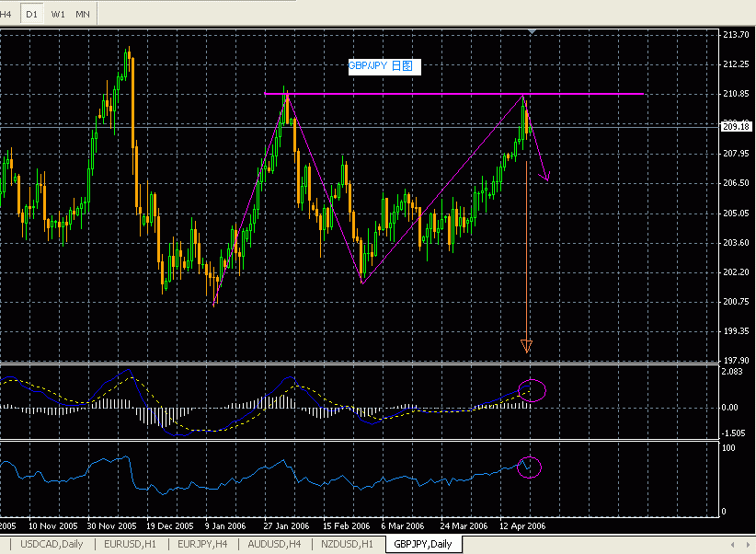756x554 pixels.
Task: Click the active GBPJPY,Daily chart tab
Action: [423, 544]
